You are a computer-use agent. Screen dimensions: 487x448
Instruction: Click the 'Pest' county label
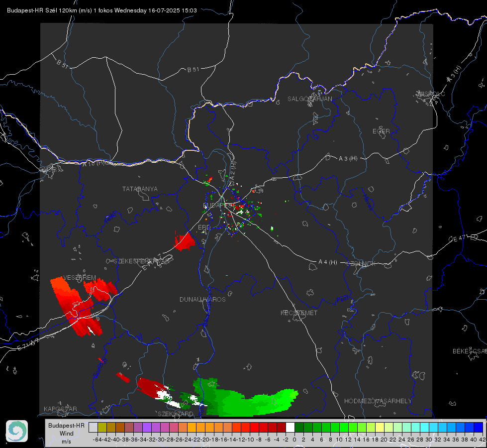(343, 299)
